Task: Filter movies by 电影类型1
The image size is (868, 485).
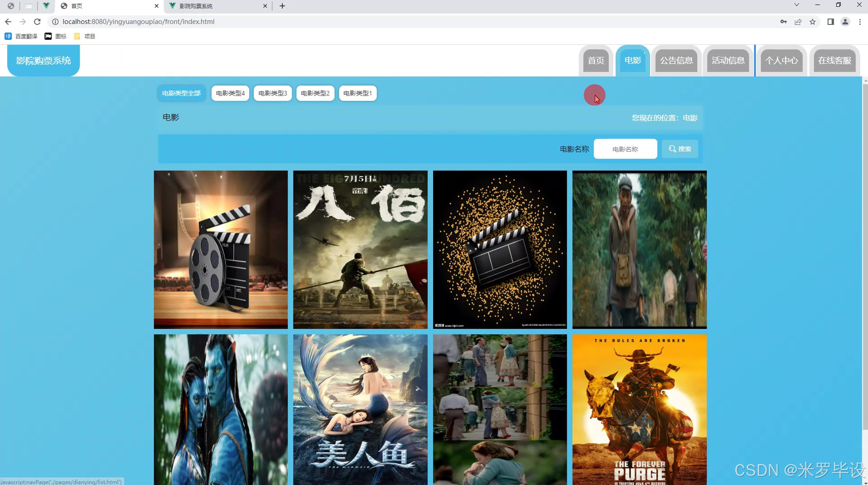Action: point(358,93)
